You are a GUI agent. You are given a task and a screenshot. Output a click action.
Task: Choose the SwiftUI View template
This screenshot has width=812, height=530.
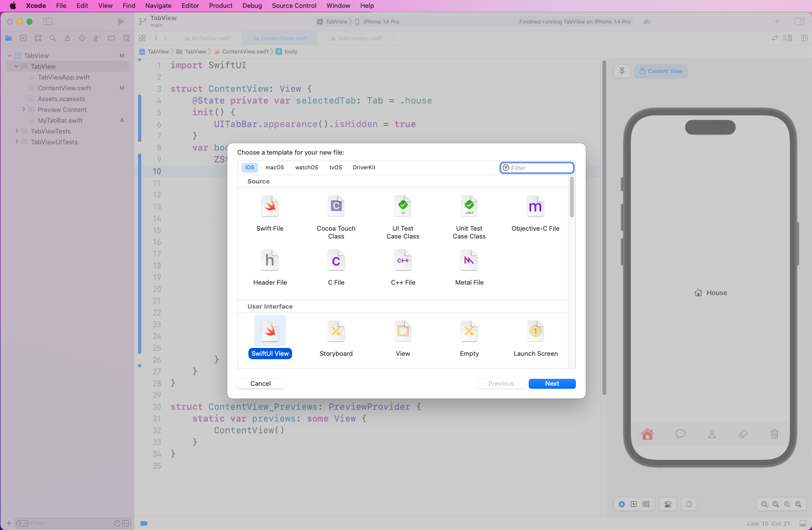pyautogui.click(x=270, y=338)
